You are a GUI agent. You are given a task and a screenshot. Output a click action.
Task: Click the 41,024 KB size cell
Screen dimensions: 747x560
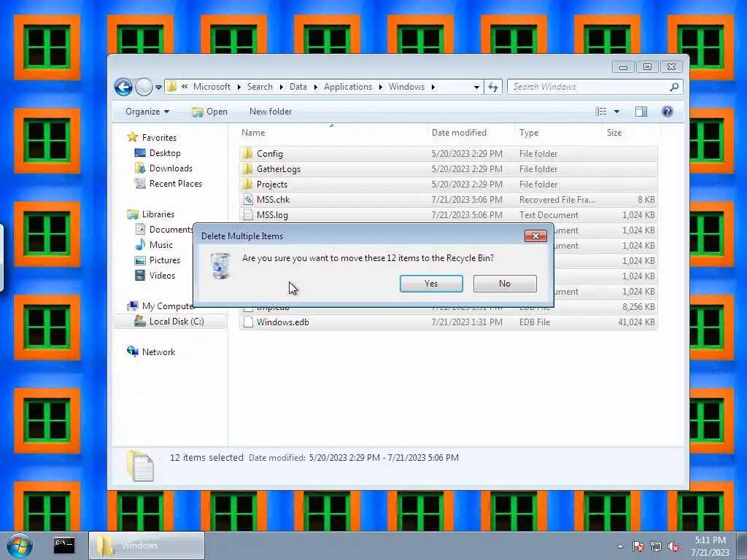pos(636,322)
